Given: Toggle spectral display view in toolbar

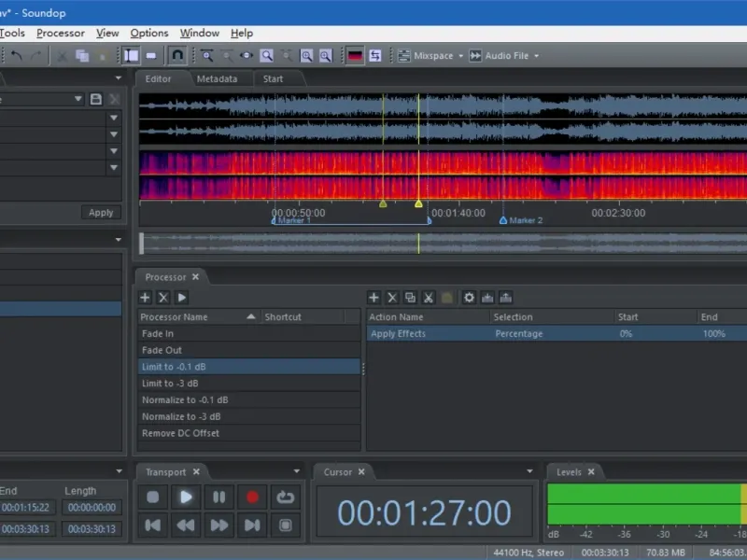Looking at the screenshot, I should 355,56.
